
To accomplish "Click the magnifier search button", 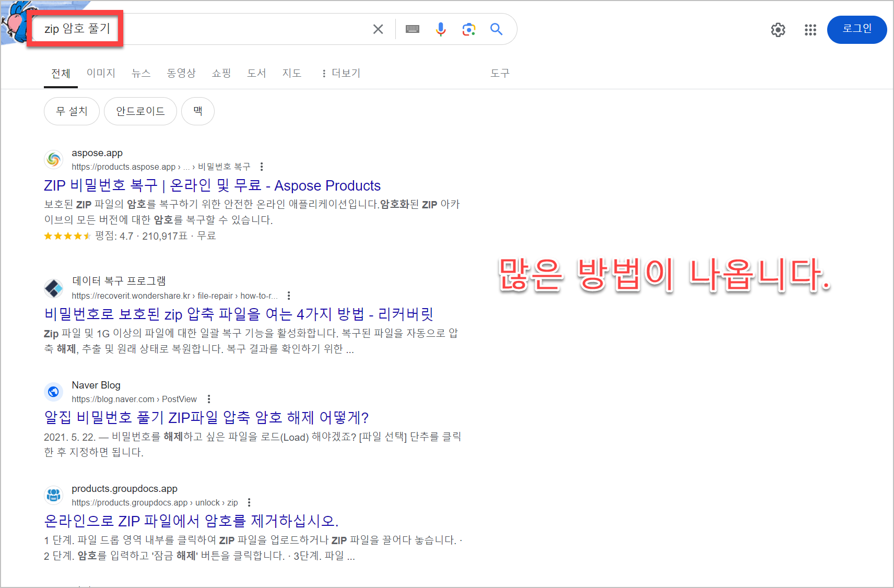I will (x=497, y=29).
